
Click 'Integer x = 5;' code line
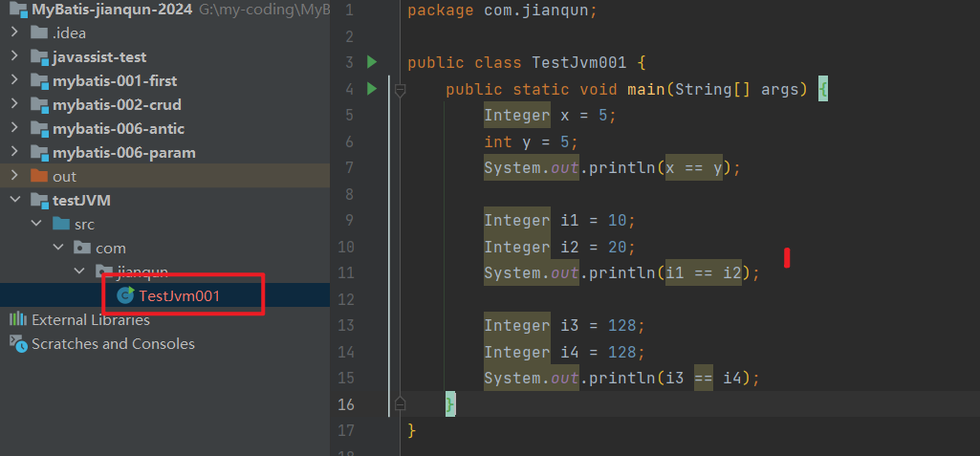pyautogui.click(x=550, y=116)
